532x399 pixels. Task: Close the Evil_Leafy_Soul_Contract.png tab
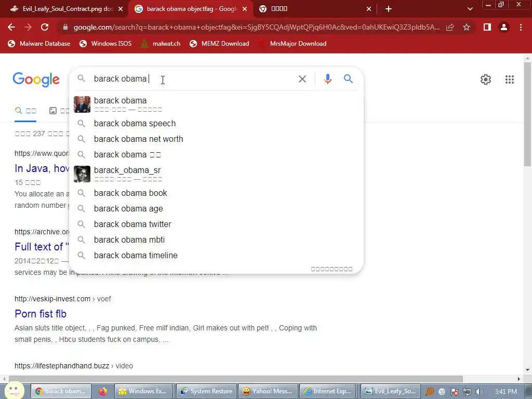[121, 9]
